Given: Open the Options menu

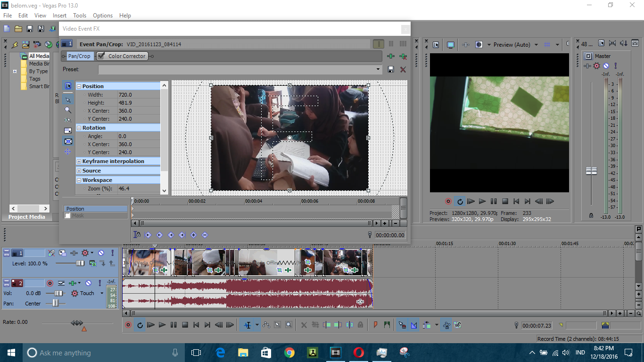Looking at the screenshot, I should pos(102,16).
